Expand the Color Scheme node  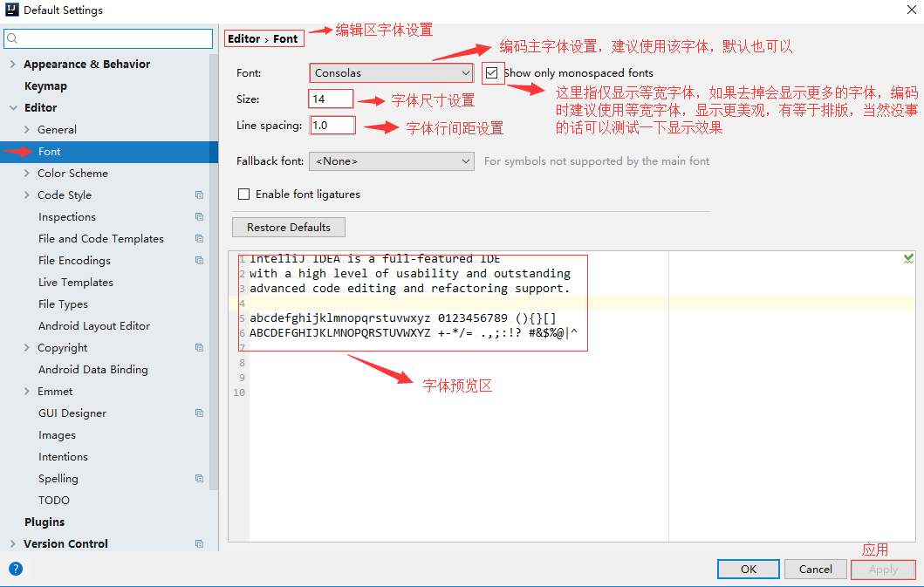click(x=26, y=174)
